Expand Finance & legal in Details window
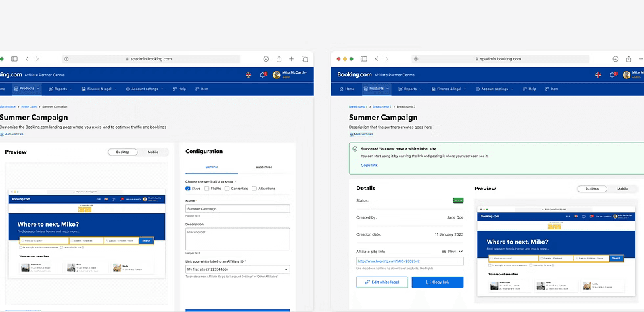644x312 pixels. [448, 89]
